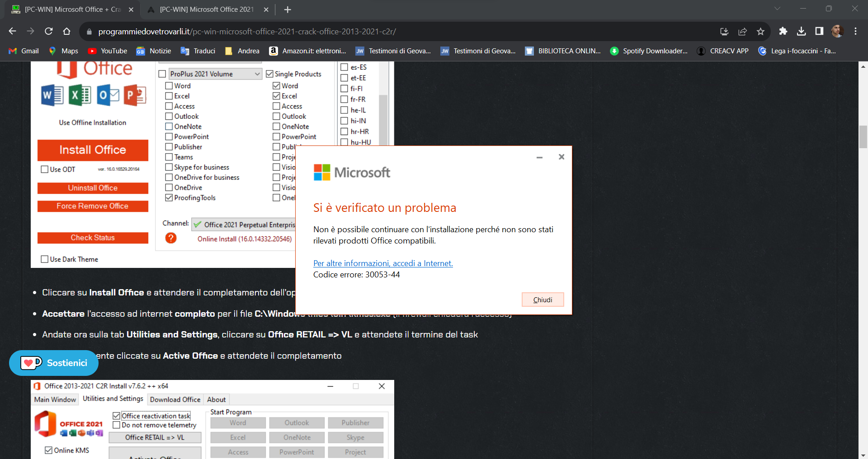The image size is (868, 459).
Task: Open the Chrome profile avatar
Action: (837, 31)
